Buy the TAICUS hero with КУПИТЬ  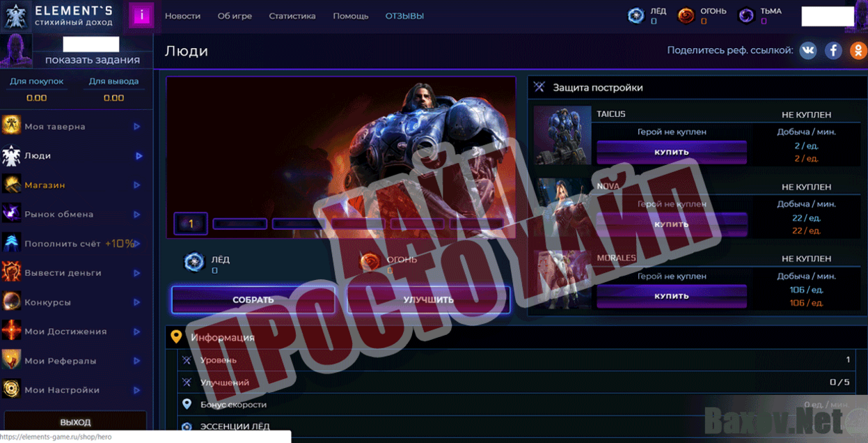[x=672, y=152]
